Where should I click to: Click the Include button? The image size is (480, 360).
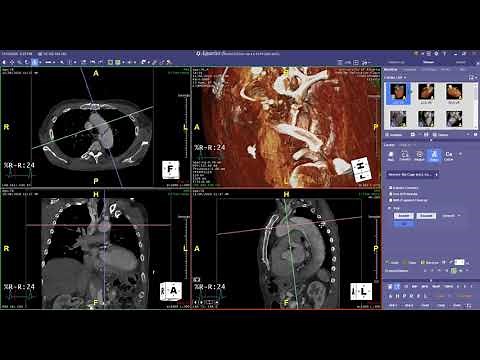pos(404,216)
